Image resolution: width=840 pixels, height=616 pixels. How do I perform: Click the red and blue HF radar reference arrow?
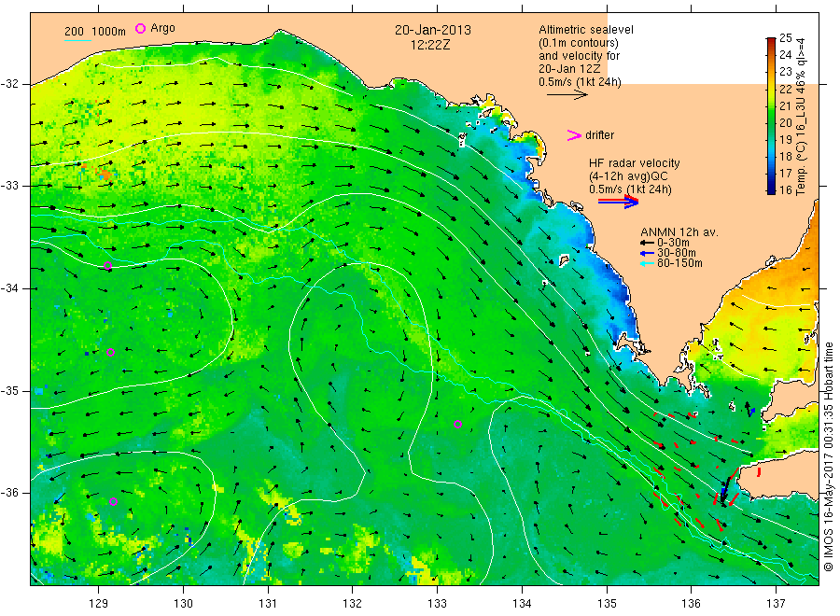[618, 202]
